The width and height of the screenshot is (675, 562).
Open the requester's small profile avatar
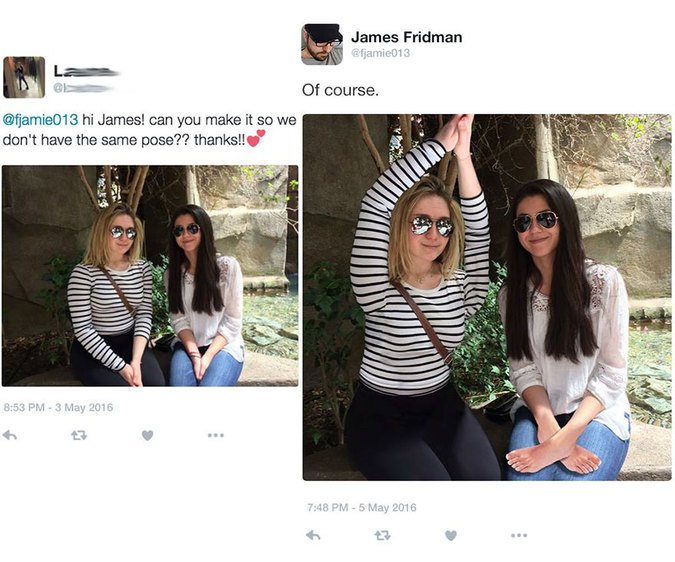click(24, 77)
